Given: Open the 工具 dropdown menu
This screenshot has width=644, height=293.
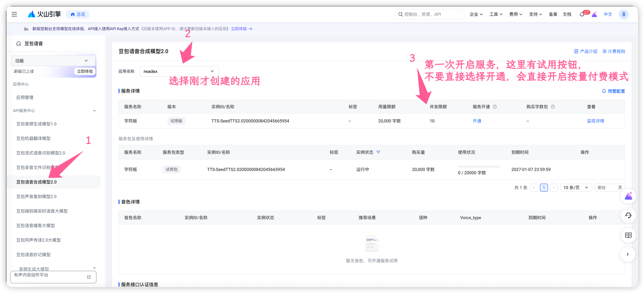Looking at the screenshot, I should [x=496, y=14].
